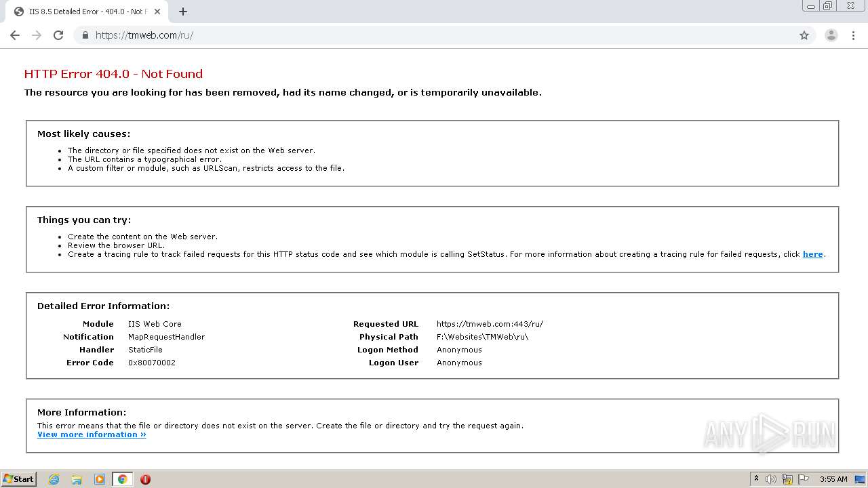868x488 pixels.
Task: Open a new browser tab
Action: (183, 12)
